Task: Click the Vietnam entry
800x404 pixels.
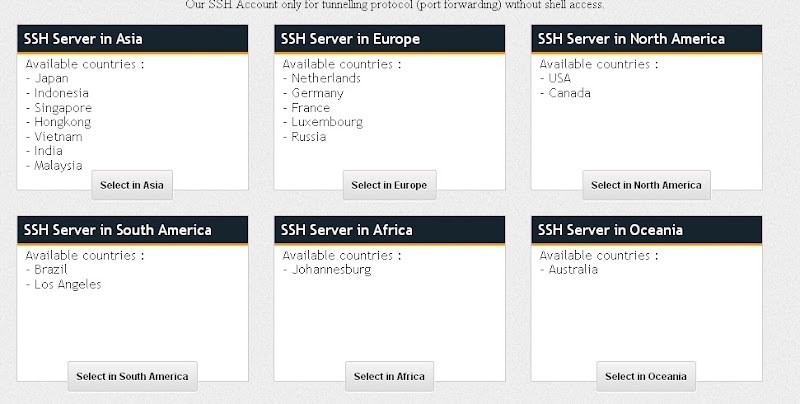Action: pyautogui.click(x=58, y=137)
